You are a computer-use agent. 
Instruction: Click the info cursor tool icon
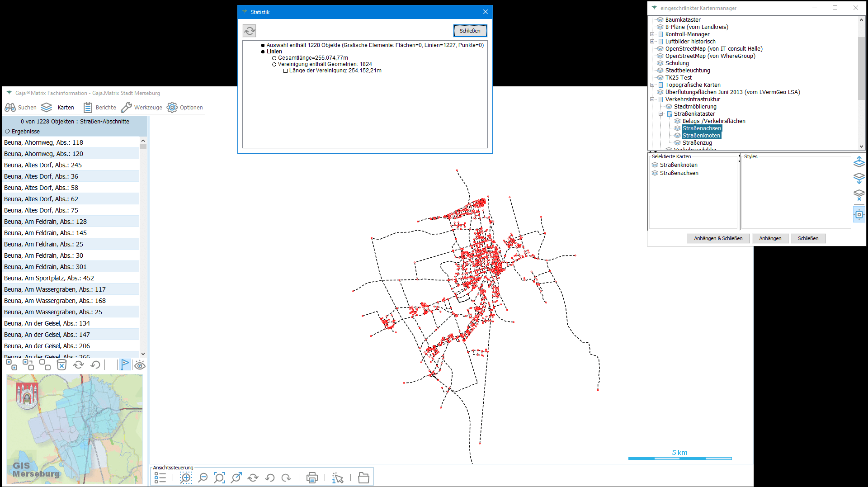(x=338, y=478)
